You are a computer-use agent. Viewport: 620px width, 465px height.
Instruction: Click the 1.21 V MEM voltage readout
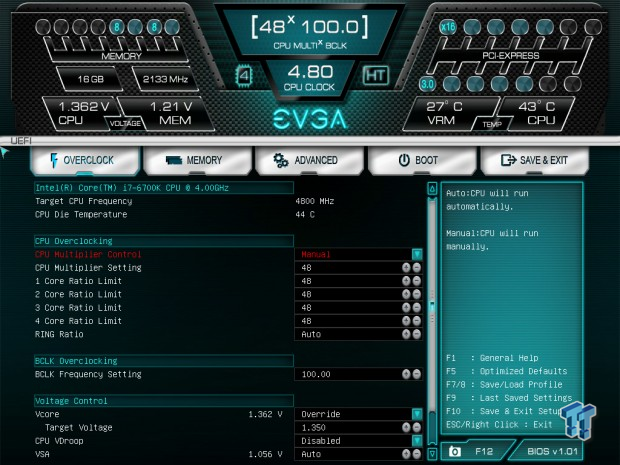click(x=172, y=113)
